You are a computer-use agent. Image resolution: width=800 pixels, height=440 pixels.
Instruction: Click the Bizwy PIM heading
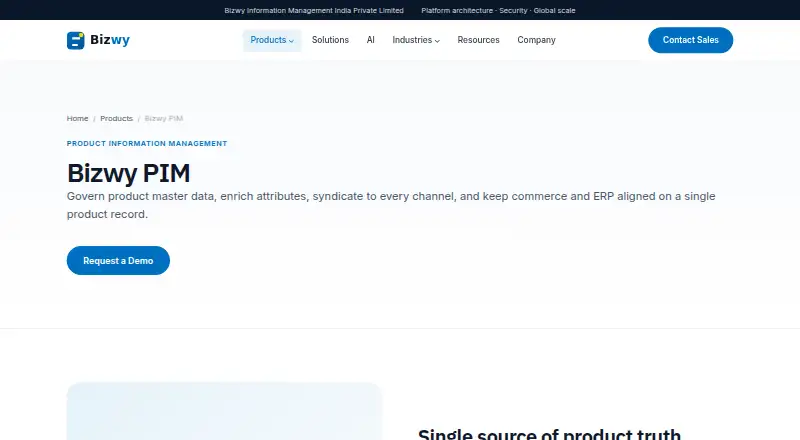(129, 173)
